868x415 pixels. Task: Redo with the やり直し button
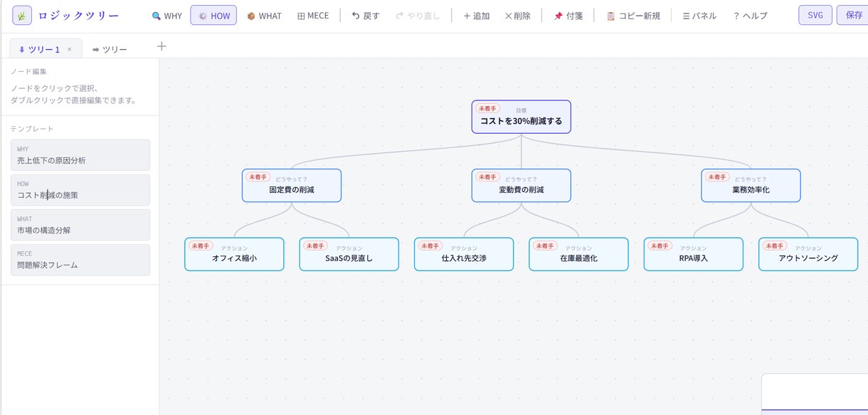click(x=418, y=16)
